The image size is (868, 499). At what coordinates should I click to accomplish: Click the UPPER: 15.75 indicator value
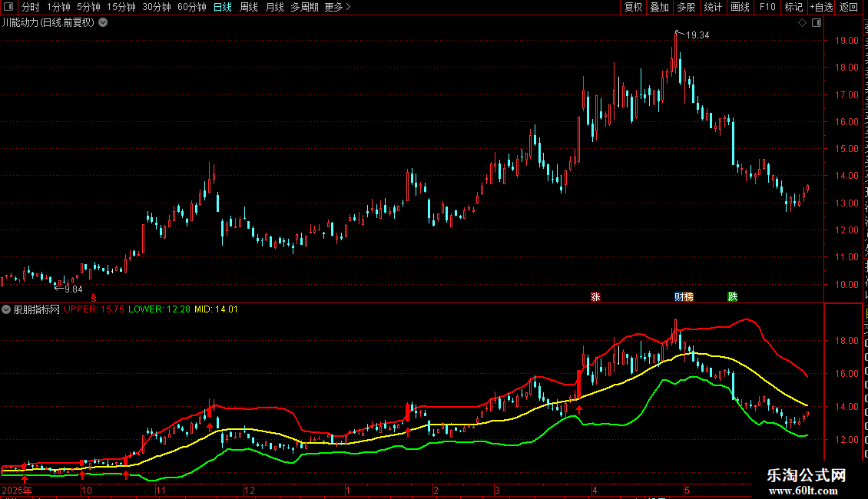tap(94, 309)
